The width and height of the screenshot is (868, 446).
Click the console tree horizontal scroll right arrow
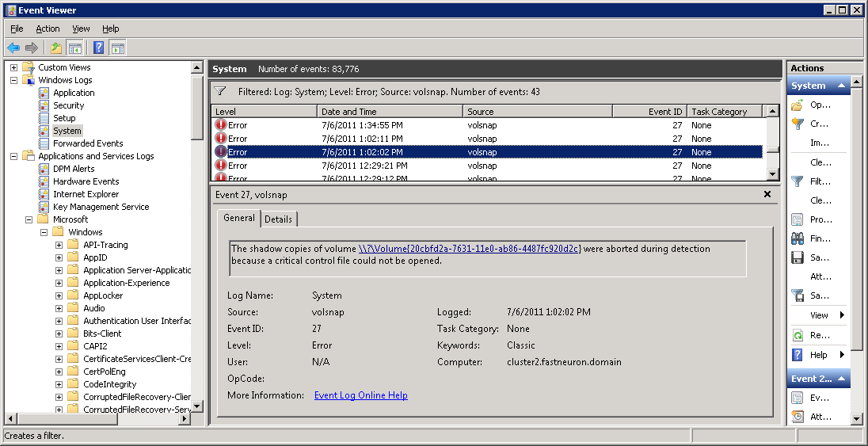(185, 419)
